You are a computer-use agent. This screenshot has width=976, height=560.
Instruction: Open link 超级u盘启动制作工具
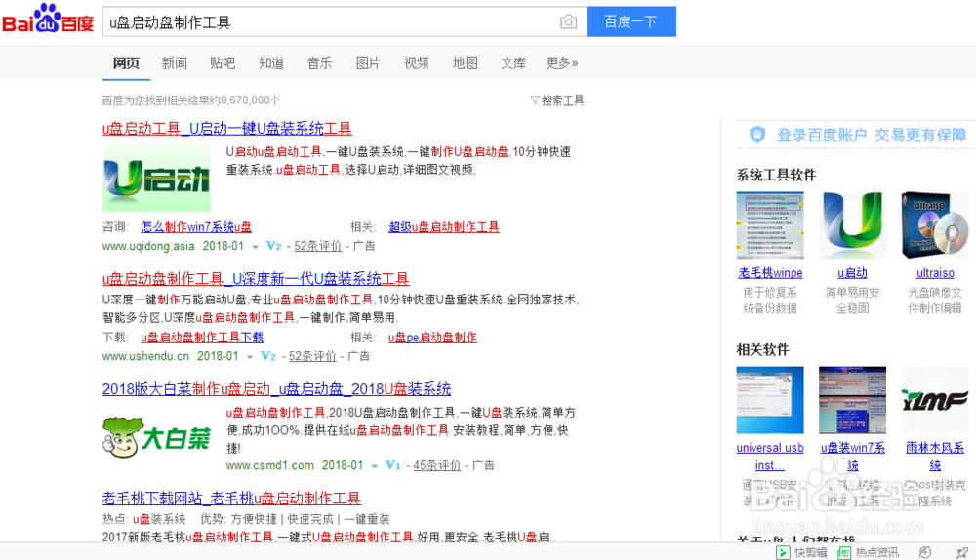(x=444, y=227)
